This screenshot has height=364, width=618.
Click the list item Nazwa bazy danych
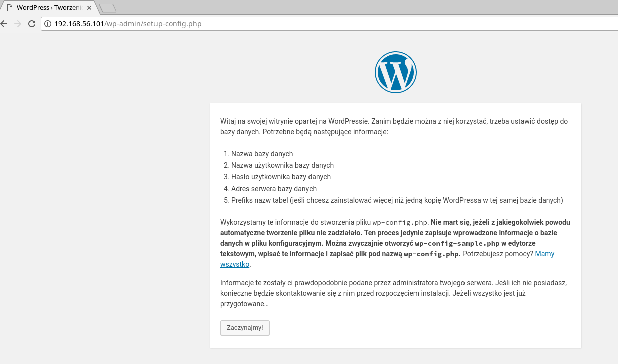point(262,154)
